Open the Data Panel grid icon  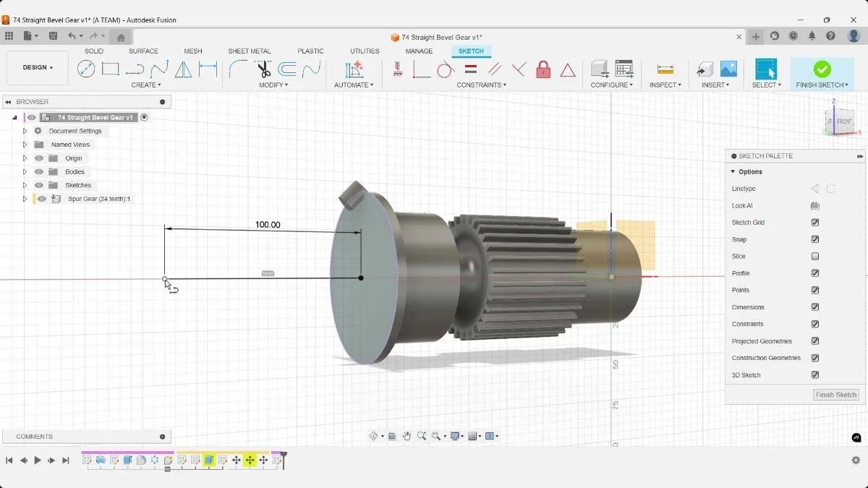point(9,36)
